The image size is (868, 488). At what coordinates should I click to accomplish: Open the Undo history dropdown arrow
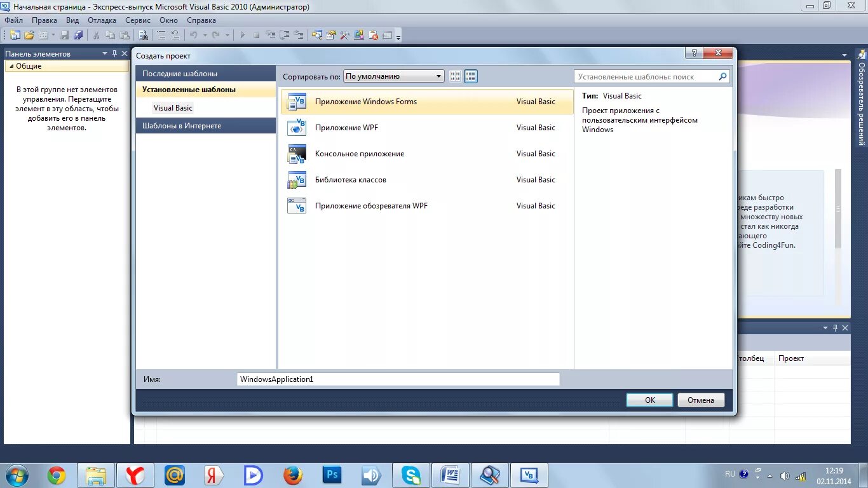[x=205, y=35]
